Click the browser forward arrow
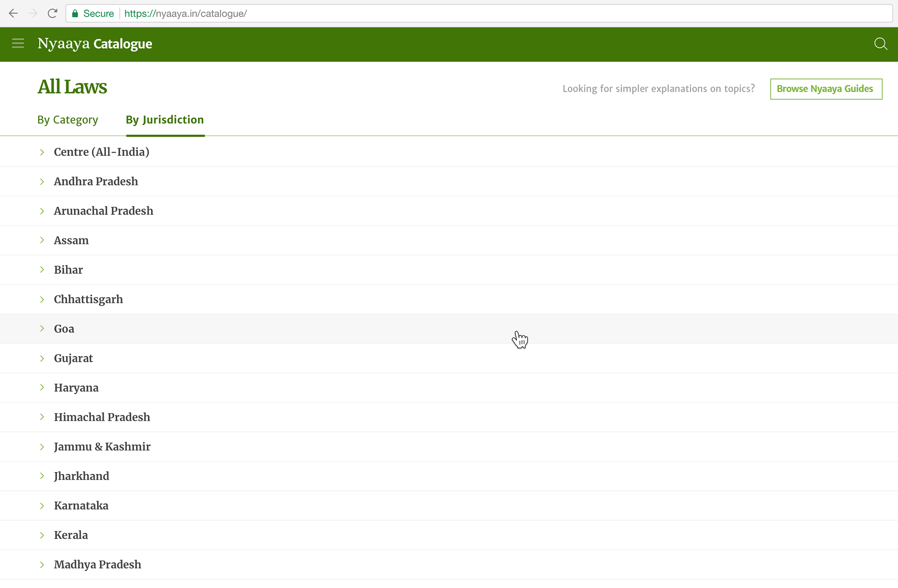898x588 pixels. [x=33, y=14]
